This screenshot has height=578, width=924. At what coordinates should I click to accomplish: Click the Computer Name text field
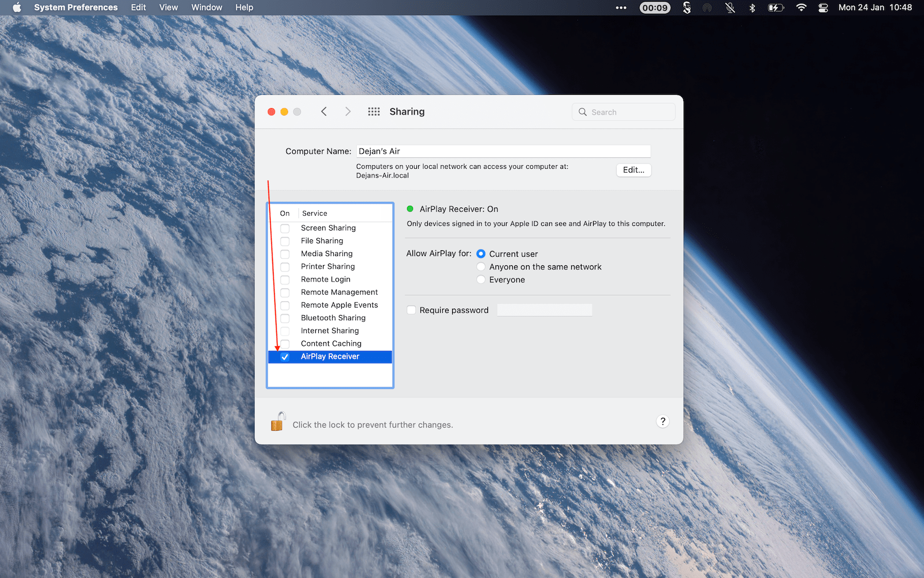504,151
